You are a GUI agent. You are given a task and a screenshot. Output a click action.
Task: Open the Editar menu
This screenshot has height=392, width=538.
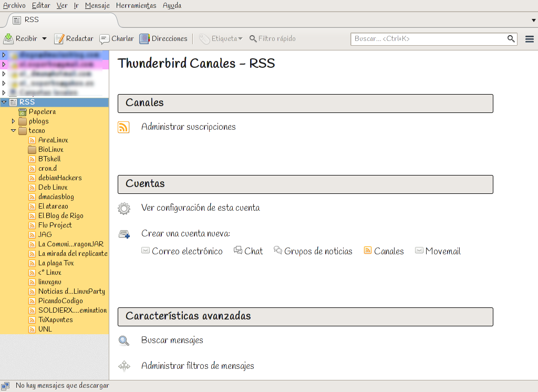coord(41,5)
